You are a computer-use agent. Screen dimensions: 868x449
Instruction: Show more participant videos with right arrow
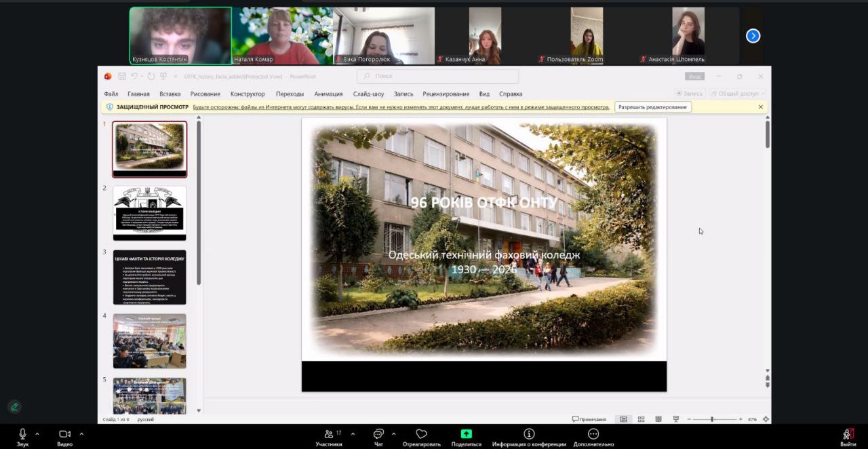click(753, 36)
